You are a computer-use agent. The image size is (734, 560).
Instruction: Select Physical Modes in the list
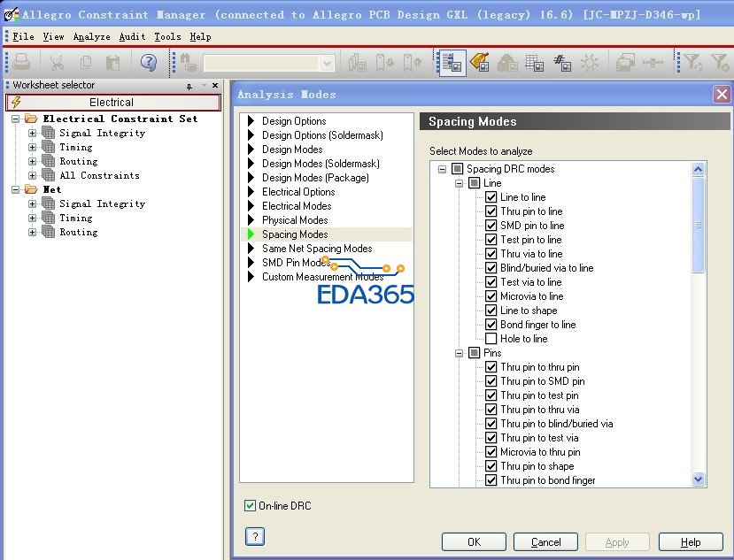click(x=295, y=220)
